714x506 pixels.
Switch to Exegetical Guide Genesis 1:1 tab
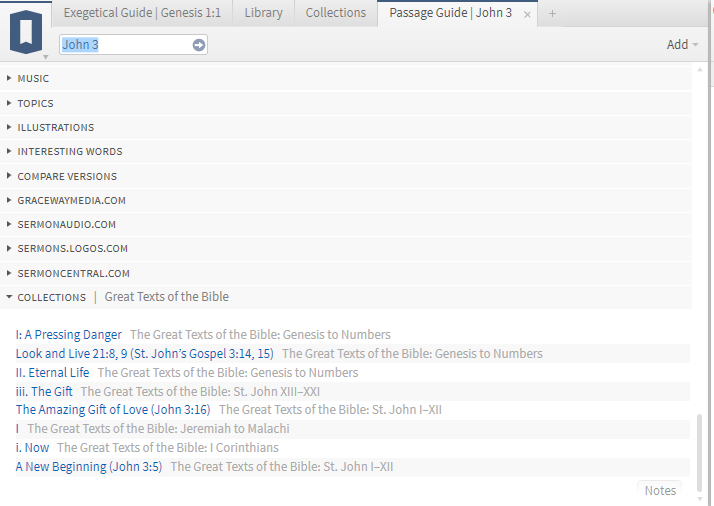coord(142,13)
